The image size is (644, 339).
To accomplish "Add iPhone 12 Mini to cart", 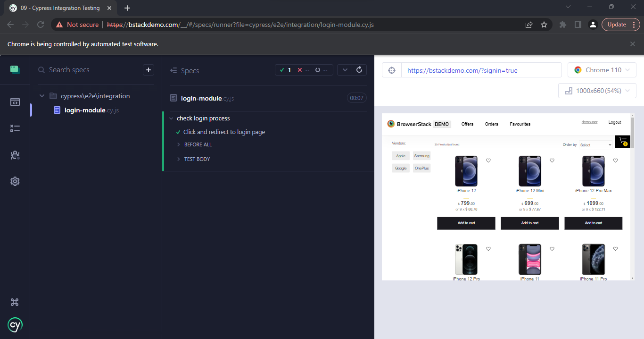I will point(530,223).
